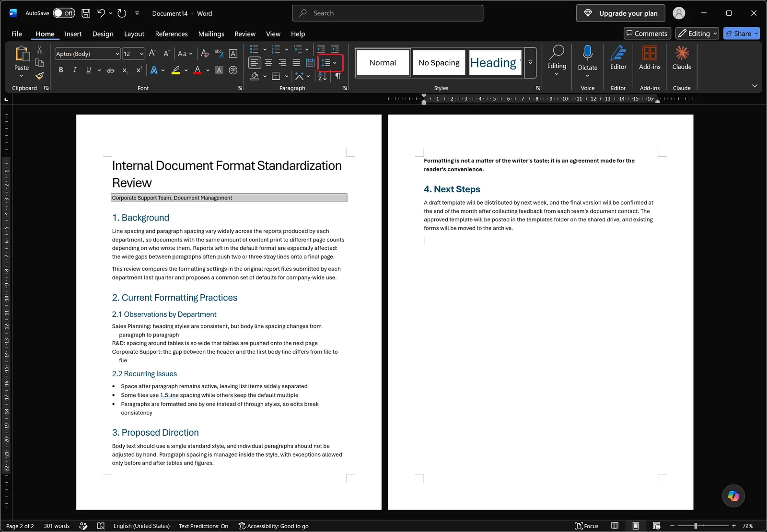Toggle Italic formatting

[75, 70]
